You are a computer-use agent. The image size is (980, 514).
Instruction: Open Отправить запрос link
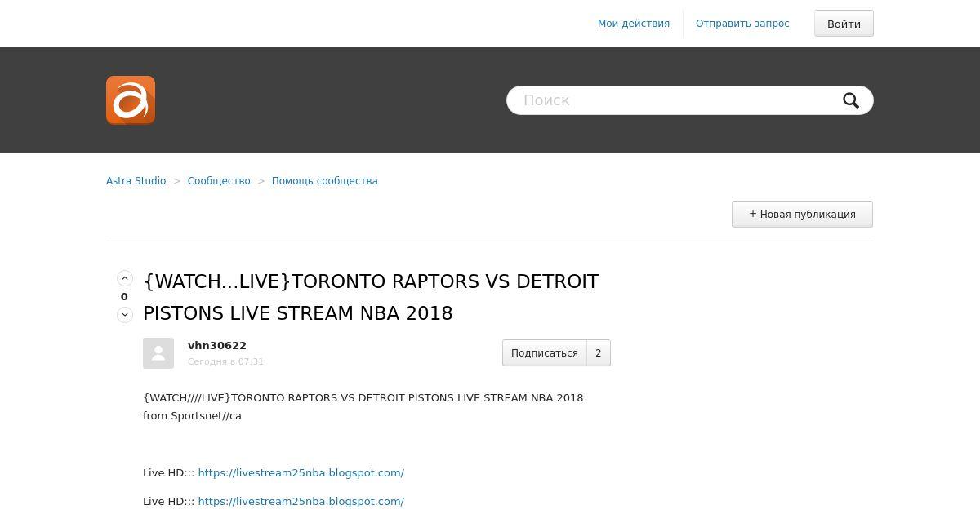tap(742, 24)
